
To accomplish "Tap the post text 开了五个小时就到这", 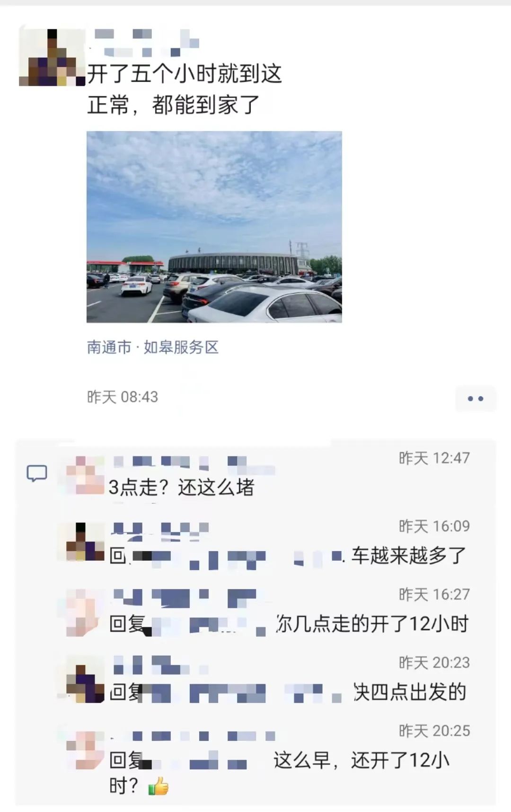I will click(x=185, y=74).
